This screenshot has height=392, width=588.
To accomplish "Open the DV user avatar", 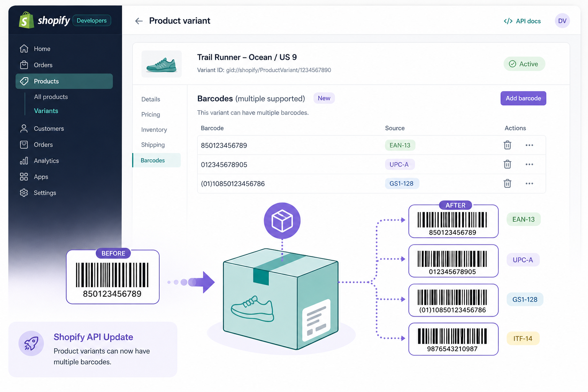I will click(x=562, y=21).
